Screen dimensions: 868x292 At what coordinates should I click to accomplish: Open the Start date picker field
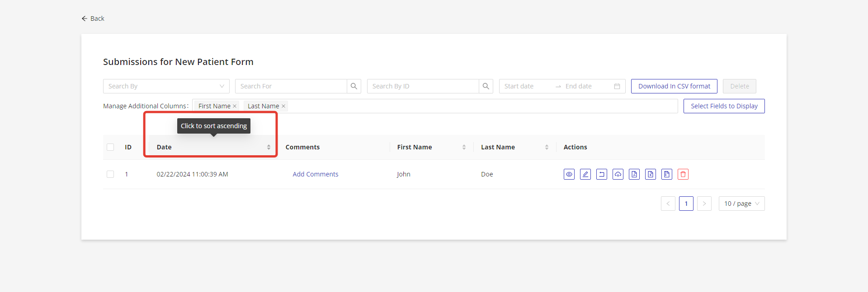coord(524,86)
